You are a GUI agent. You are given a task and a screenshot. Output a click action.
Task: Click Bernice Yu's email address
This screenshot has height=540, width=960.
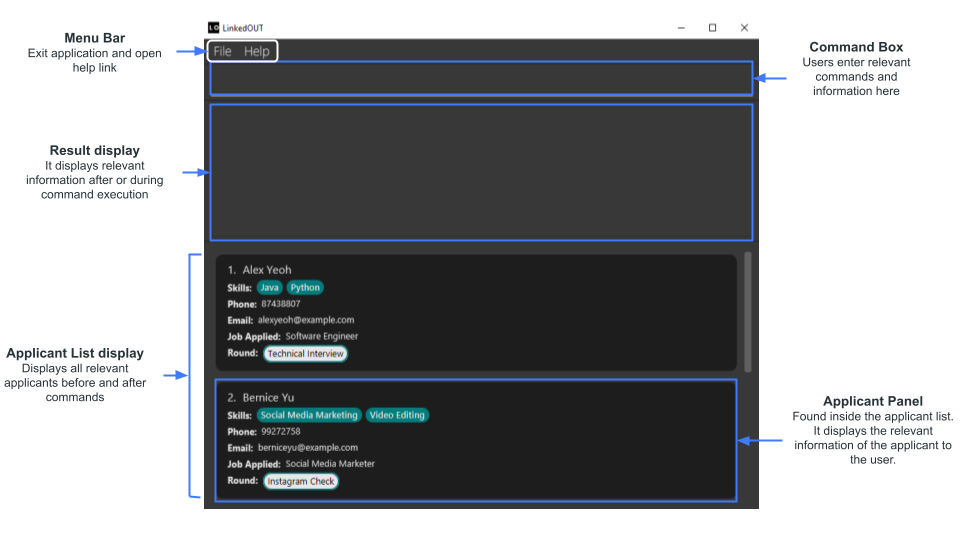309,448
